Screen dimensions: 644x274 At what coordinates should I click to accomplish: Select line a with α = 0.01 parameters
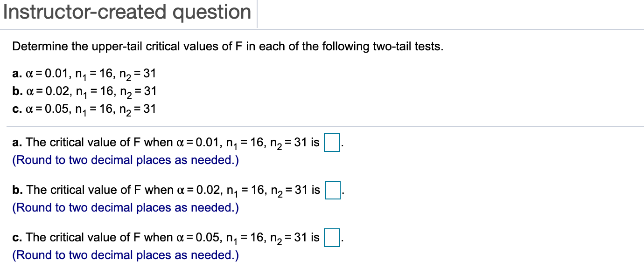click(x=84, y=74)
